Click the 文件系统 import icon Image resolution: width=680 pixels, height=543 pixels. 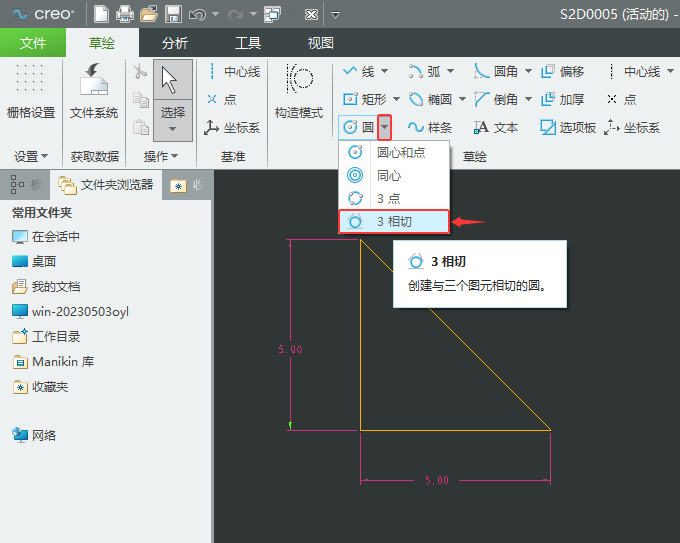tap(94, 92)
